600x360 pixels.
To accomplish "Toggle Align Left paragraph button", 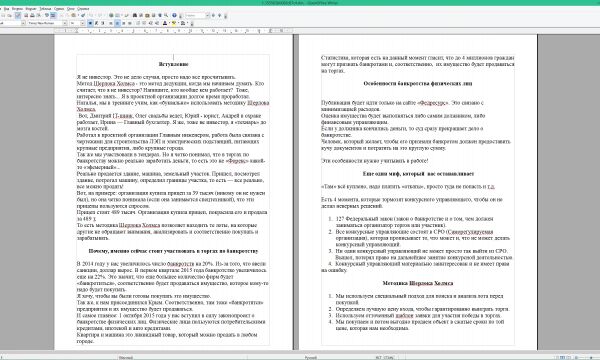I will pyautogui.click(x=111, y=23).
